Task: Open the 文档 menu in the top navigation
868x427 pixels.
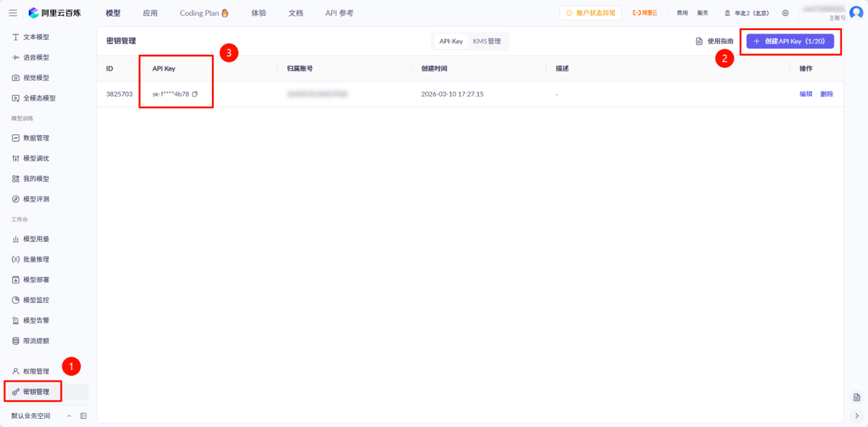Action: coord(296,12)
